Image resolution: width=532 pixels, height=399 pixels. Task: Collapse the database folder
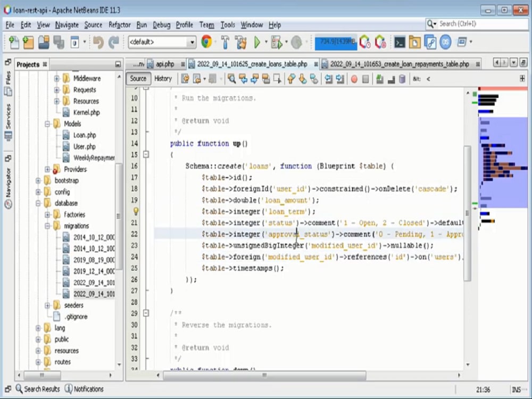(x=38, y=203)
